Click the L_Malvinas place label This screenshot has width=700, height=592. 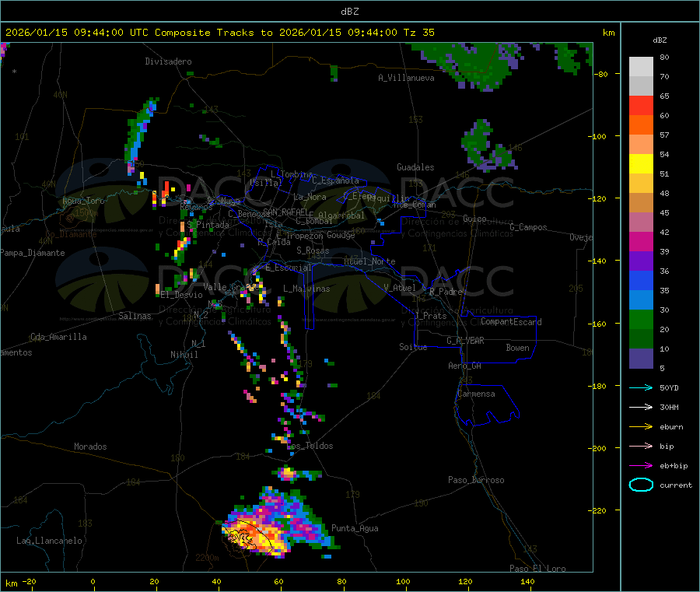point(306,289)
